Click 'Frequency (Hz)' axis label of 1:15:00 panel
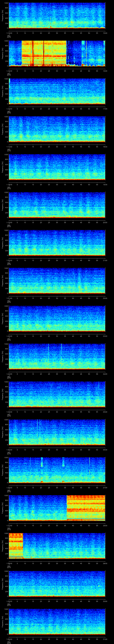 pyautogui.click(x=3, y=53)
